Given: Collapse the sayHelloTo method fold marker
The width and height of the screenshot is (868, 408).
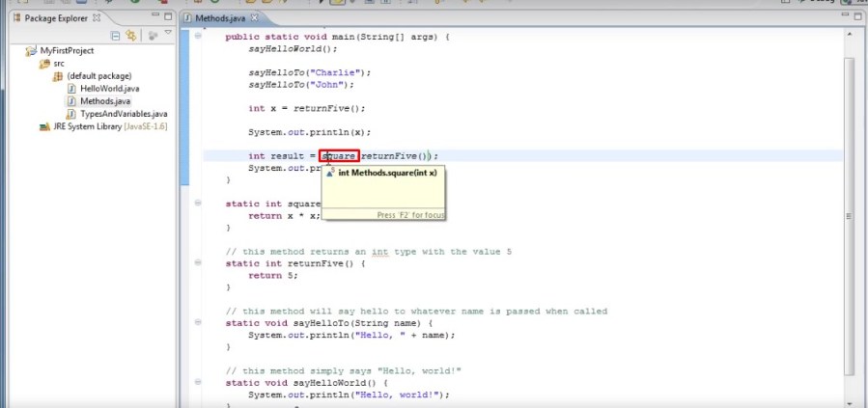Looking at the screenshot, I should click(x=198, y=323).
